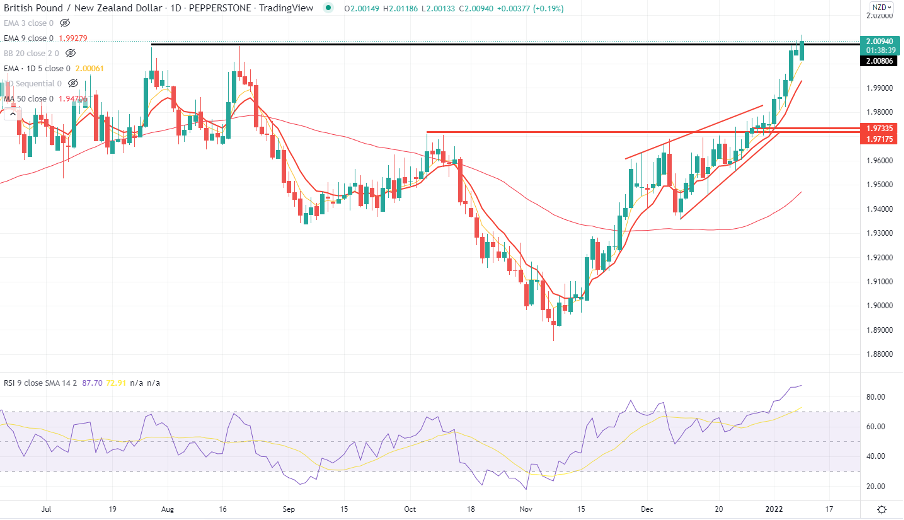Open chart settings gear icon
Screen dimensions: 904x520
click(x=882, y=509)
